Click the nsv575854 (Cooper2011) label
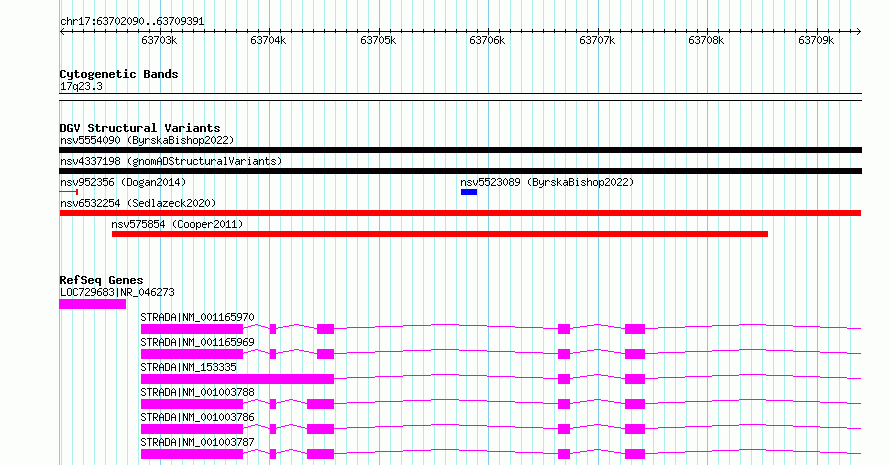Image resolution: width=890 pixels, height=465 pixels. click(177, 224)
